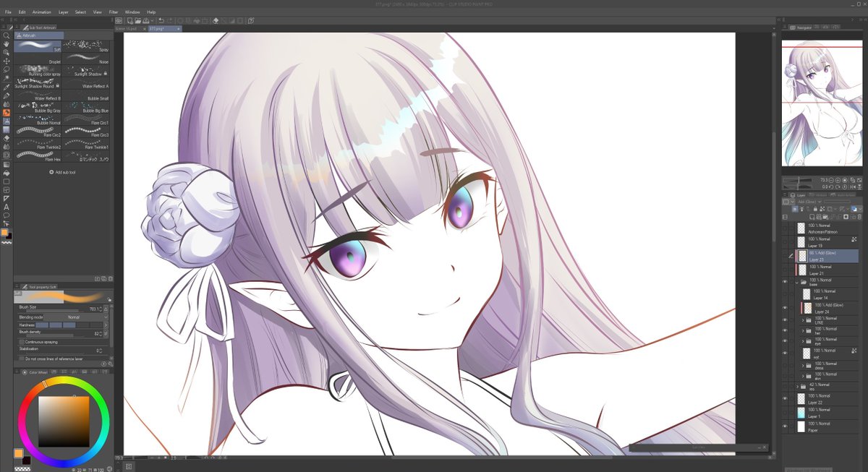Hide the base folder layer
Screen dimensions: 868x472
coord(786,281)
